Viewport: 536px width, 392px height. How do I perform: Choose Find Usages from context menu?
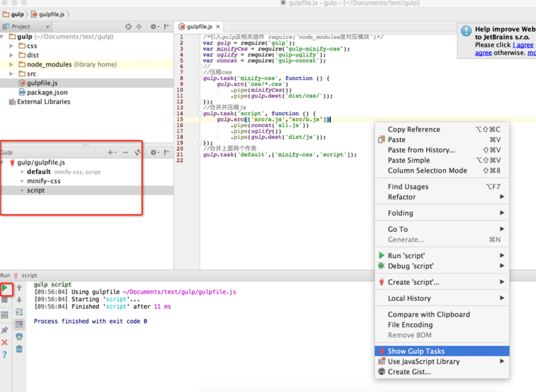point(442,186)
